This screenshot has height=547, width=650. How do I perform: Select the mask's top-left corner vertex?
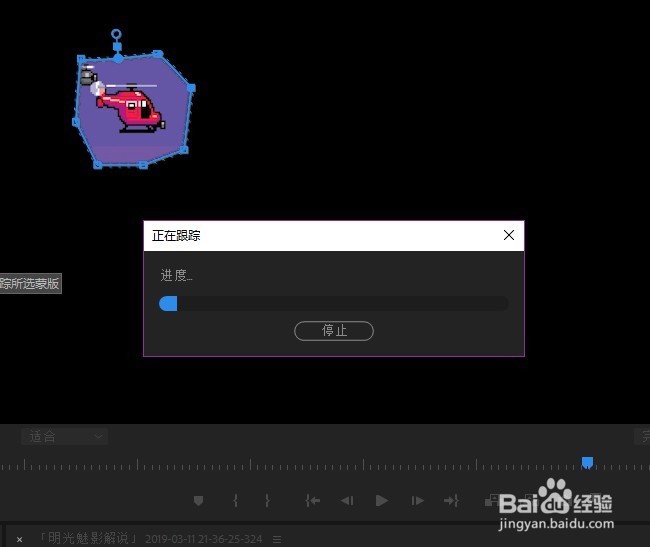tap(81, 59)
